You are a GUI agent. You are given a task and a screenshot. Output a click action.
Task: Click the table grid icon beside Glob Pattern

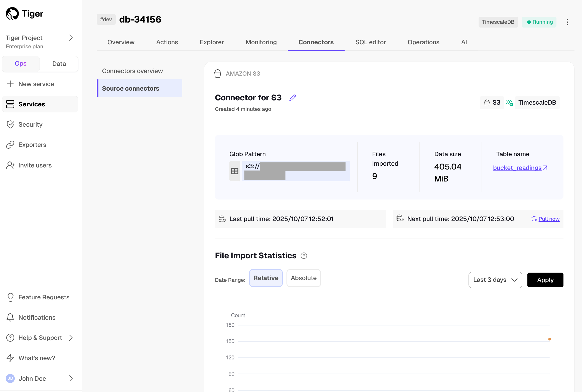click(235, 171)
